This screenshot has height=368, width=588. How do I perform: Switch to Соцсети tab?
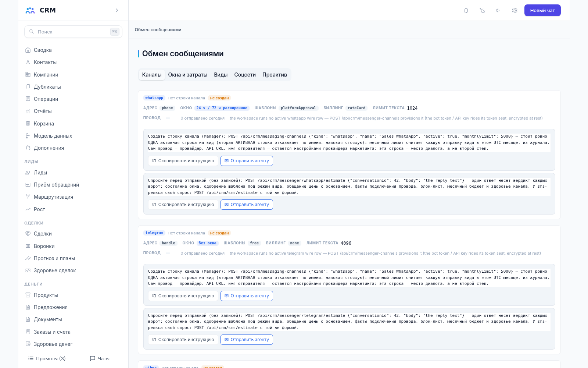245,75
